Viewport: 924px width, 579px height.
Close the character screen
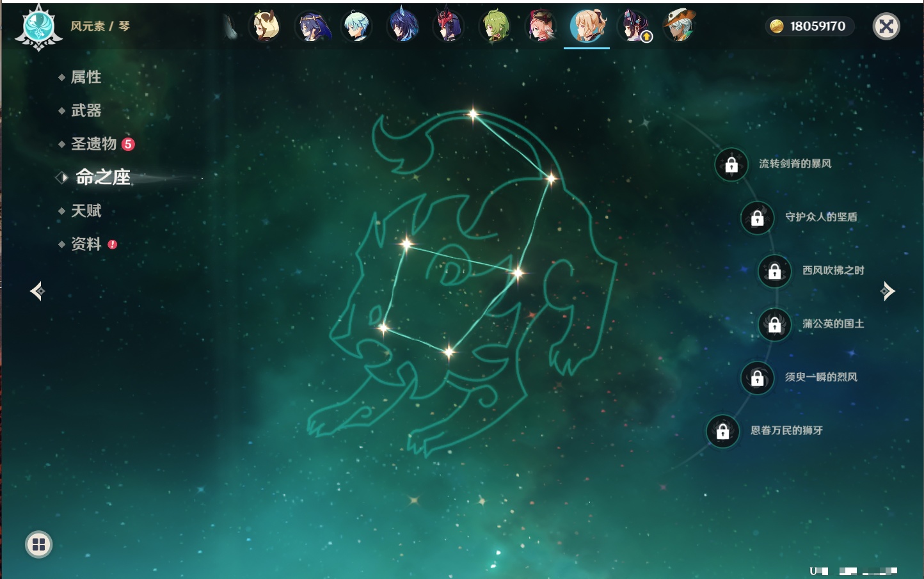pos(886,26)
